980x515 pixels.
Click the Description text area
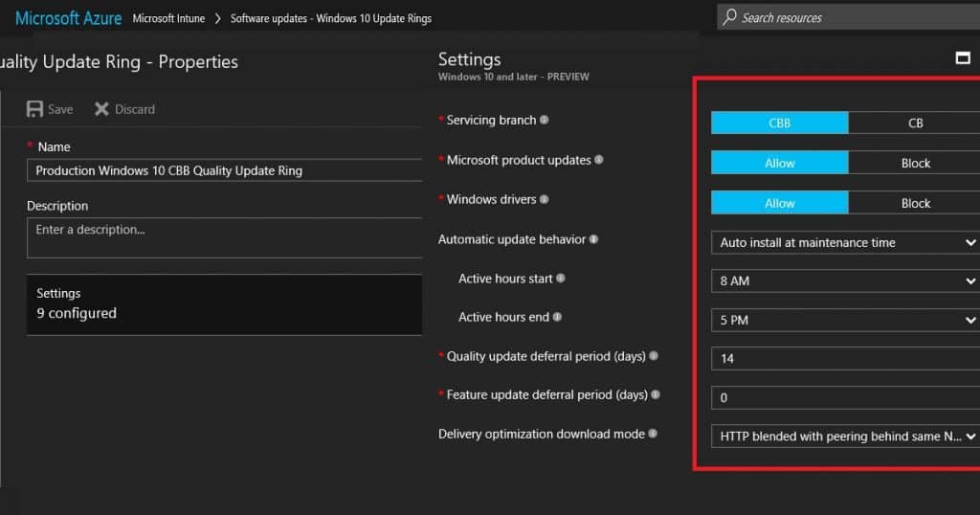224,237
